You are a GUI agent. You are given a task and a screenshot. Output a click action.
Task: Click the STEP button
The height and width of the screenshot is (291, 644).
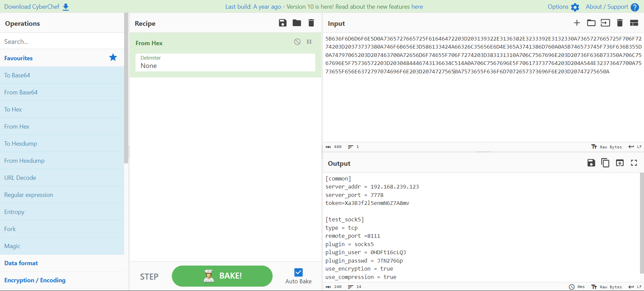pyautogui.click(x=149, y=277)
